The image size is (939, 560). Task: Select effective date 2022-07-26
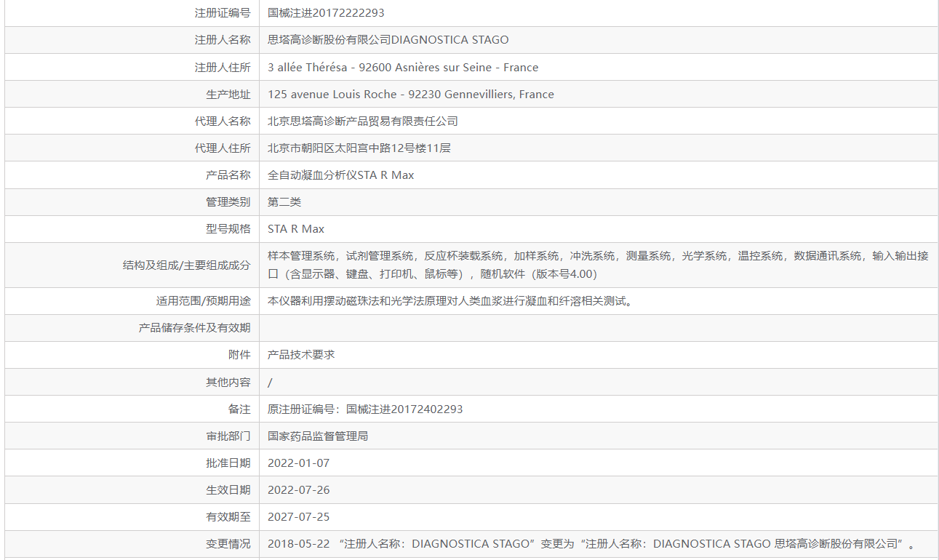click(x=298, y=489)
